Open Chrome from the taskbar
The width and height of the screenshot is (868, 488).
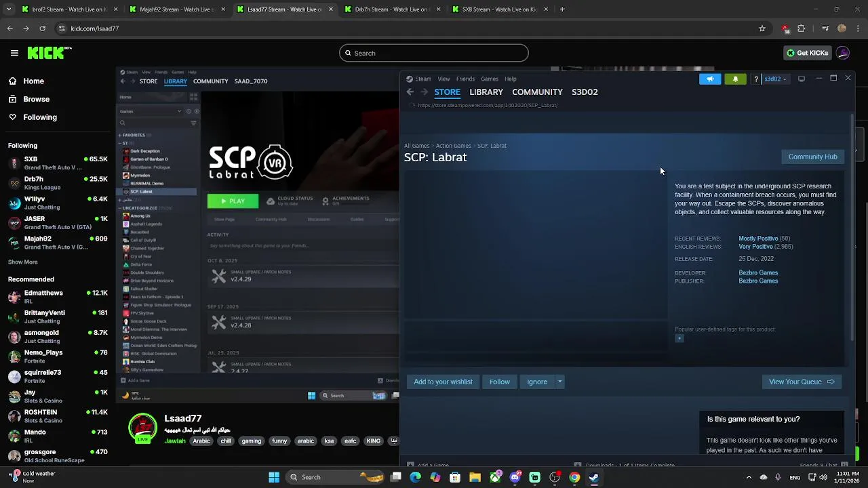click(574, 477)
